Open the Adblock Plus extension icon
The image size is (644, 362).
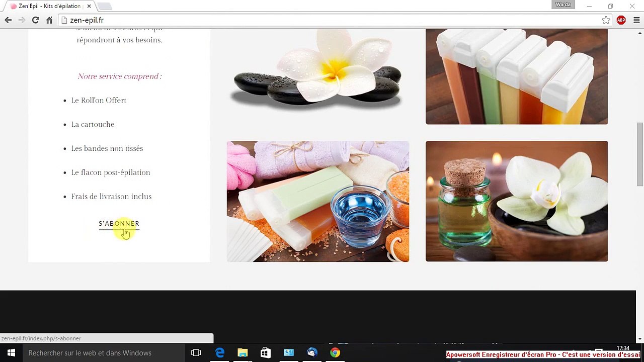point(621,20)
